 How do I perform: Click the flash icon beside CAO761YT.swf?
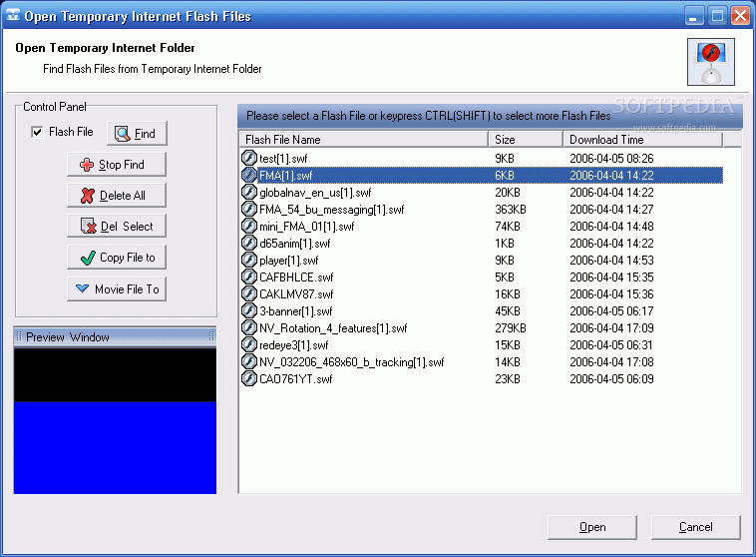tap(248, 378)
